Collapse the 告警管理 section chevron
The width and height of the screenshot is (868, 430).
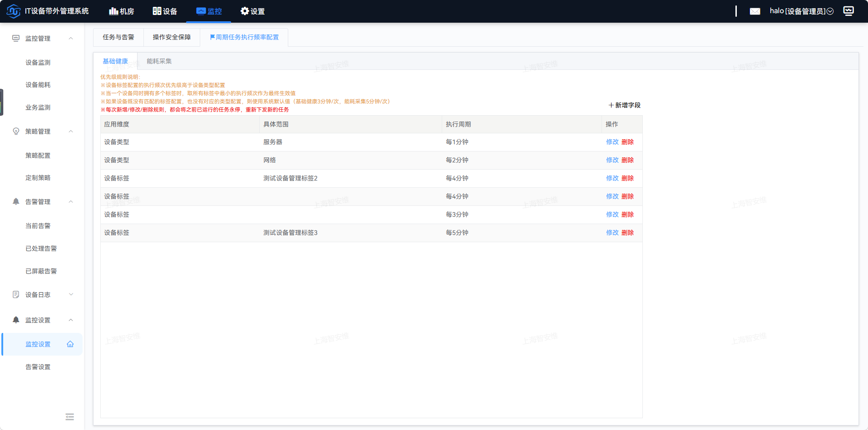71,202
